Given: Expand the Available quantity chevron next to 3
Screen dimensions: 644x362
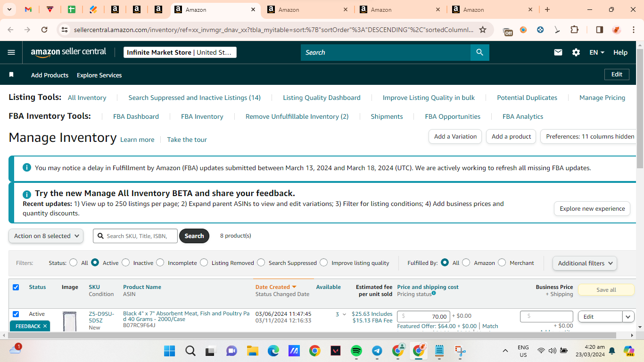Looking at the screenshot, I should (x=344, y=314).
